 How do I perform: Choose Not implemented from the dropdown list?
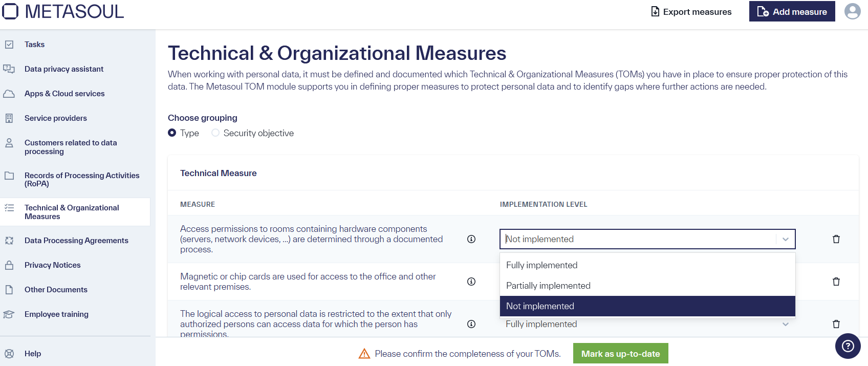[647, 306]
